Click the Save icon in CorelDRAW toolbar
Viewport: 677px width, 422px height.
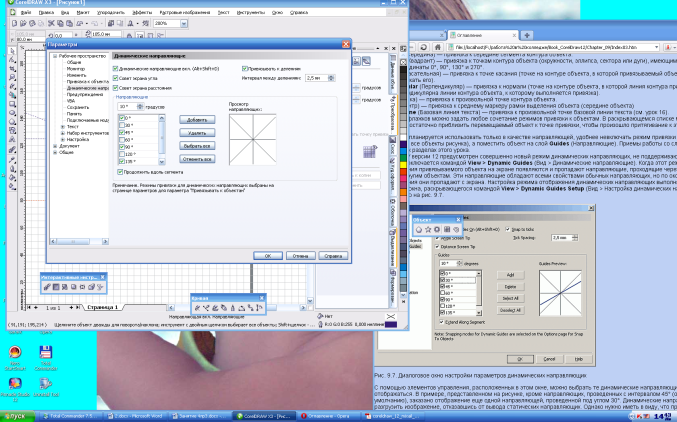click(x=32, y=23)
